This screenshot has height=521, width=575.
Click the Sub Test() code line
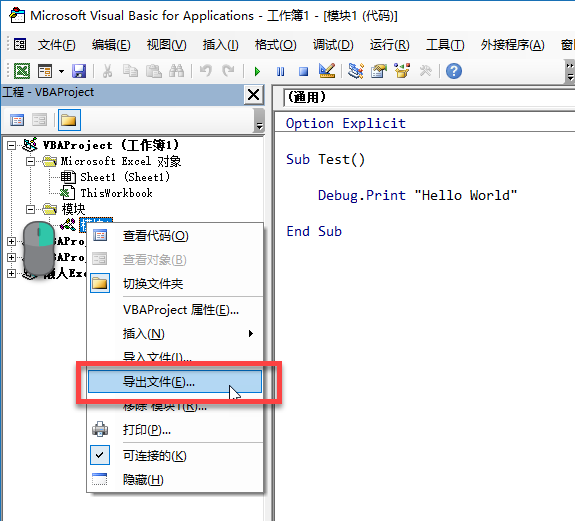(325, 159)
